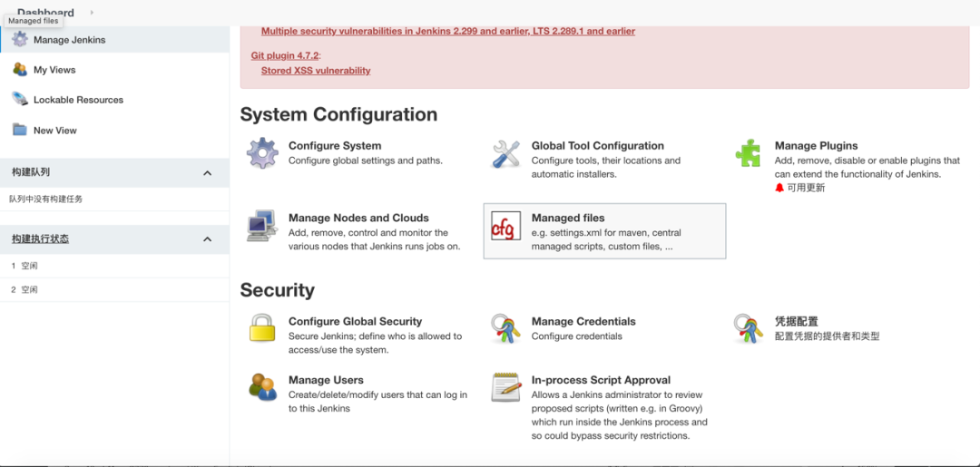The width and height of the screenshot is (980, 467).
Task: Click the Configure System gear icon
Action: tap(262, 153)
